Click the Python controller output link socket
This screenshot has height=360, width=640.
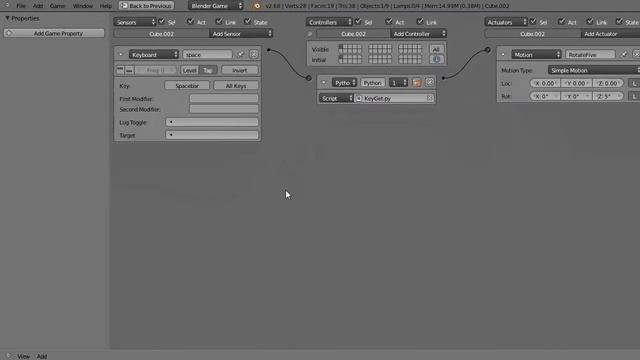(x=443, y=78)
